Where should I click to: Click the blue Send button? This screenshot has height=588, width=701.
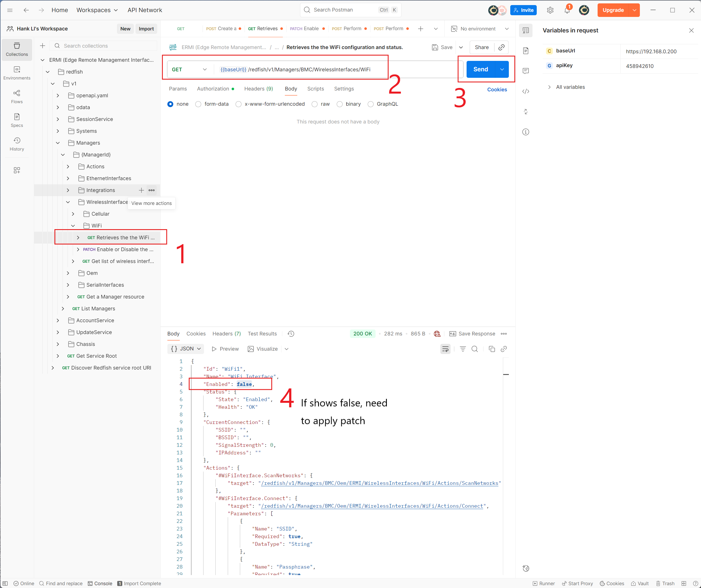480,69
